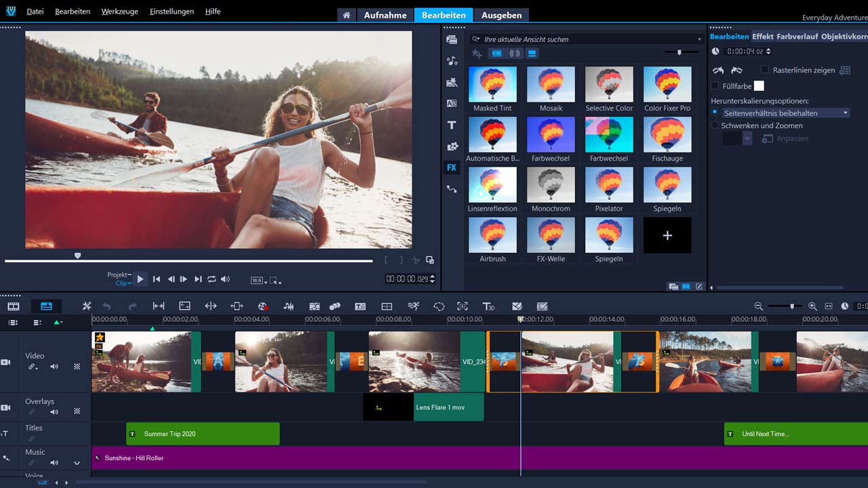Open the 16:9 aspect ratio dropdown
Screen dimensions: 868x488
click(258, 280)
